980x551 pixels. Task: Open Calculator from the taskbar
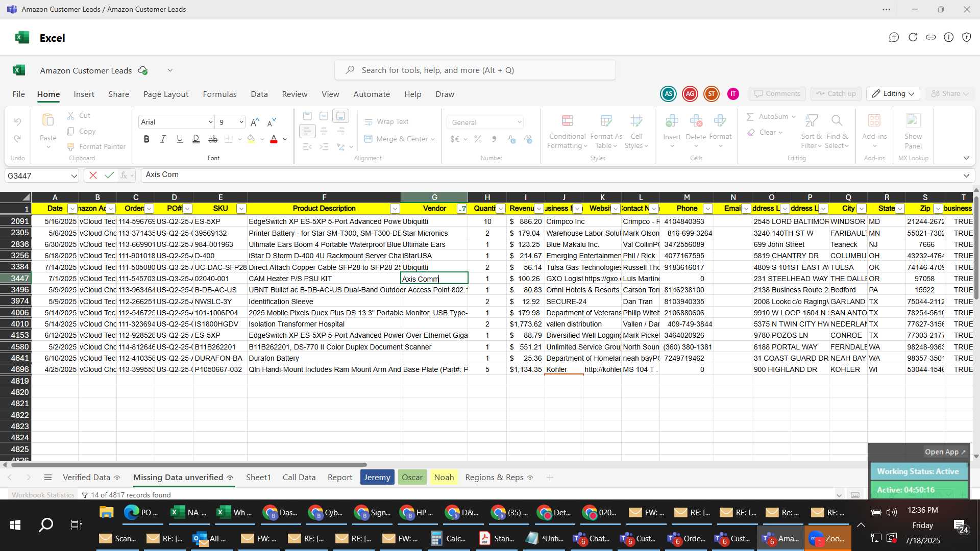448,538
